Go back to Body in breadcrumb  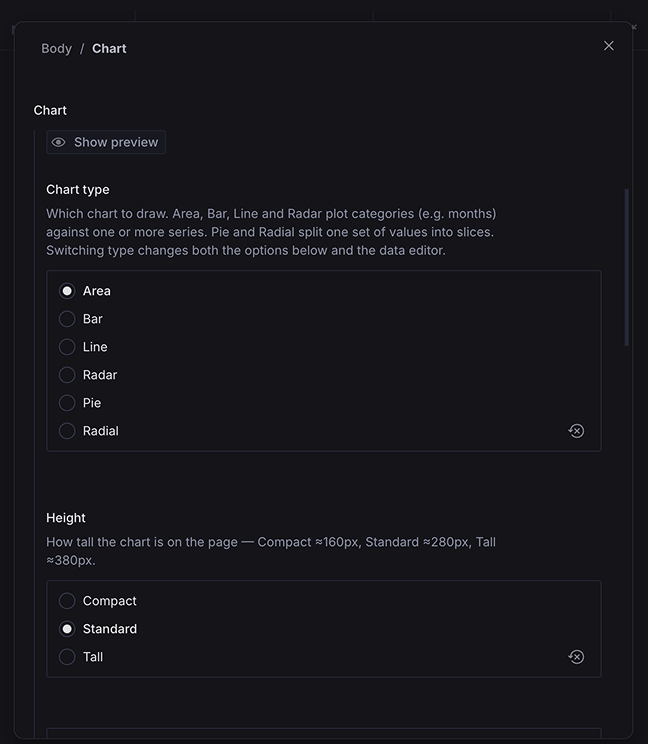56,48
